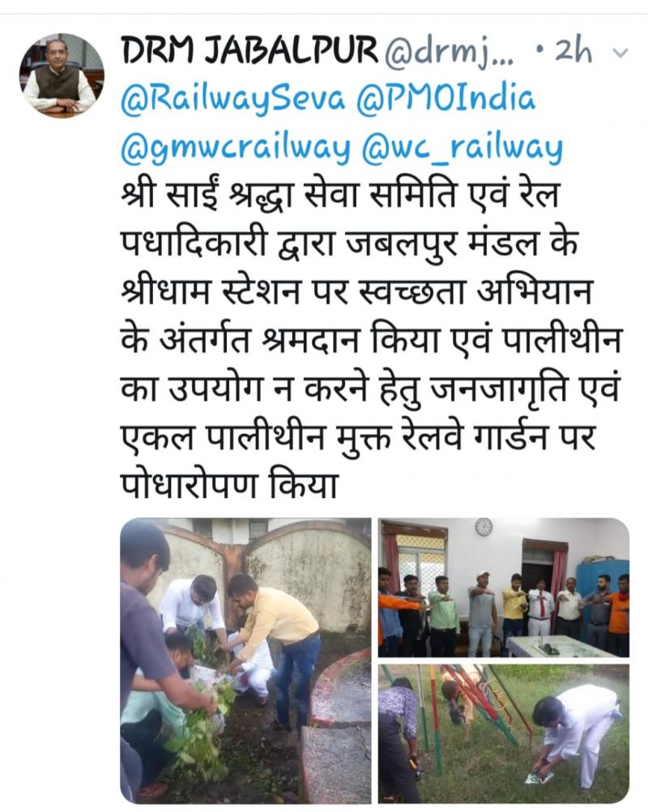This screenshot has height=812, width=648.
Task: Open the truncated @drmj... handle
Action: pyautogui.click(x=448, y=52)
